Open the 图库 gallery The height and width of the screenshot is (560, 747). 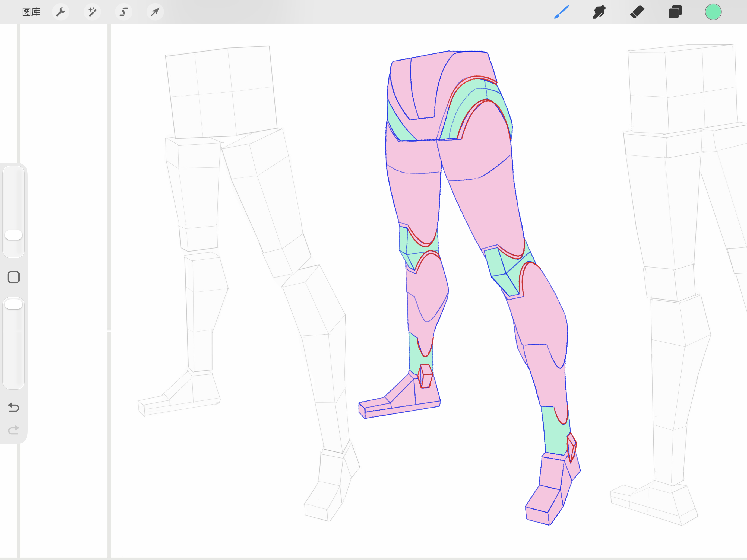(x=31, y=12)
